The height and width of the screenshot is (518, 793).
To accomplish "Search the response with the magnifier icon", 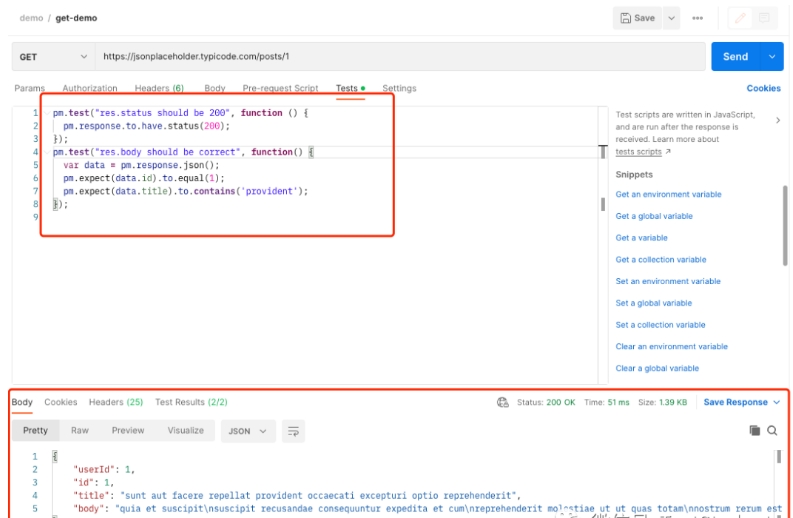I will click(772, 430).
